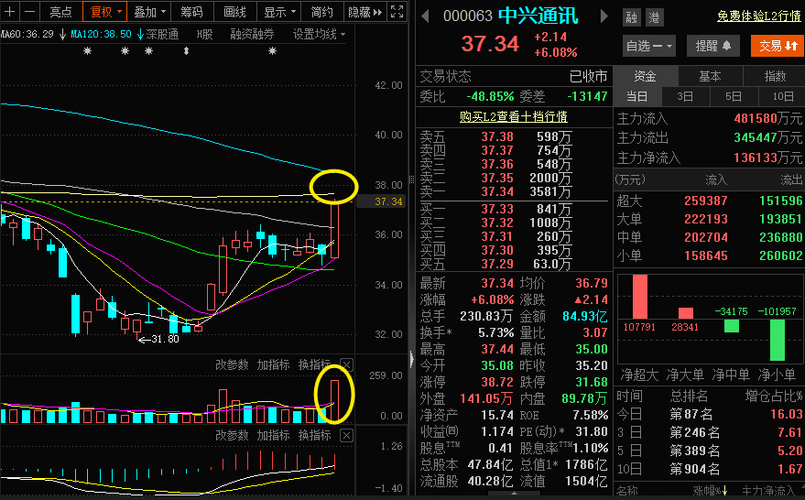Select 3日 period tab
Screen dimensions: 805x500
point(685,96)
